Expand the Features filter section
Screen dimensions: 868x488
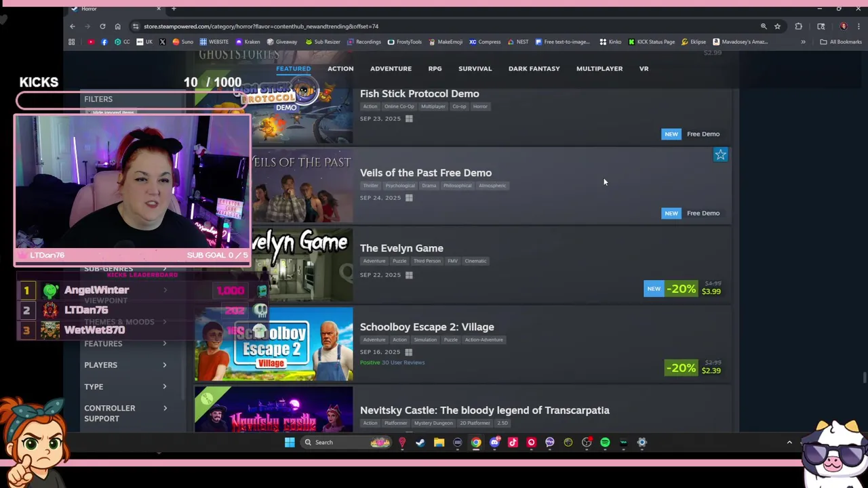pyautogui.click(x=125, y=344)
